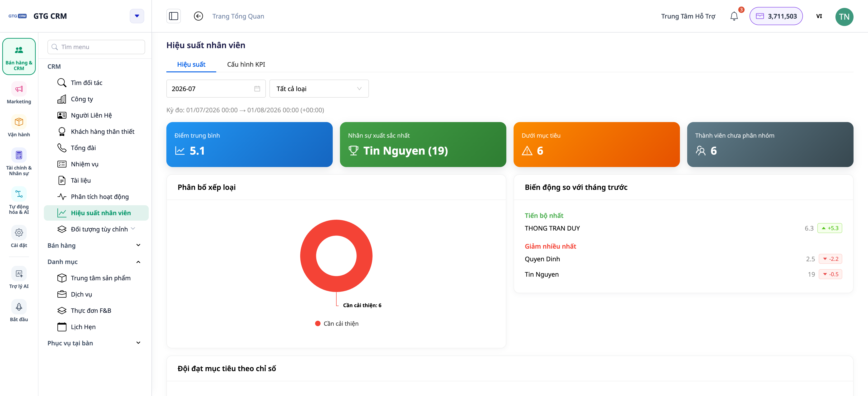Open the Trung Tâm Hỗ Trợ link
Image resolution: width=868 pixels, height=396 pixels.
688,16
